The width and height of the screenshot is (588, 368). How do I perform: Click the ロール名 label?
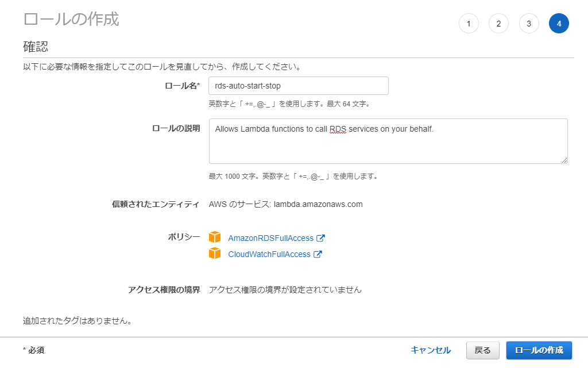click(182, 86)
